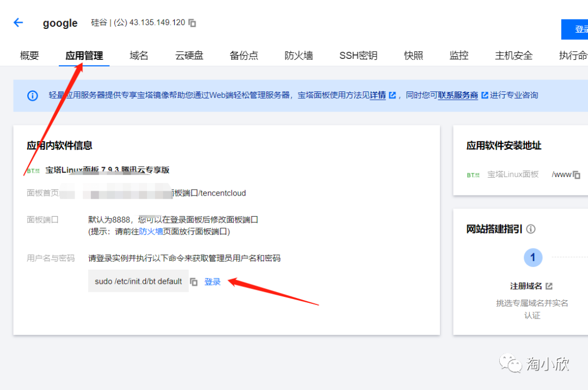Image resolution: width=588 pixels, height=390 pixels.
Task: Open the 联系服务商 link in the banner
Action: coord(458,95)
